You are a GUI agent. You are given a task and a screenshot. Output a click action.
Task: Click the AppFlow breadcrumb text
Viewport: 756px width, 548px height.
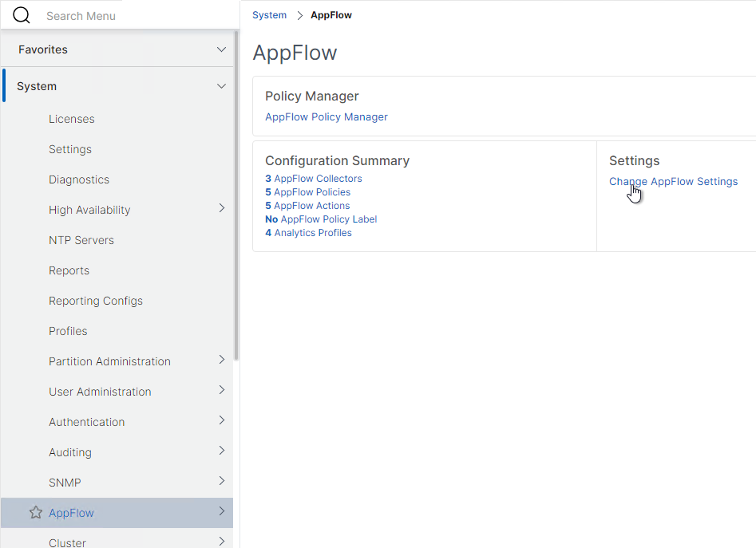331,15
